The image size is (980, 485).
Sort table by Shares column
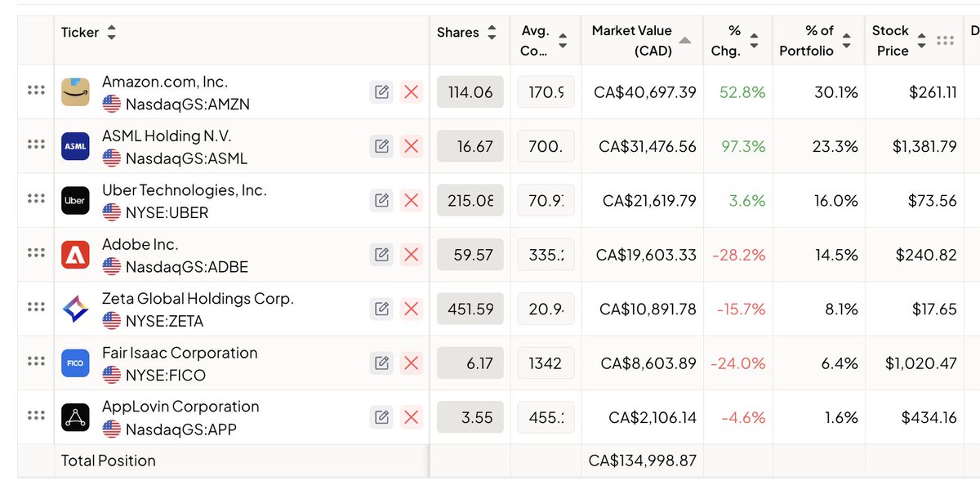(492, 33)
